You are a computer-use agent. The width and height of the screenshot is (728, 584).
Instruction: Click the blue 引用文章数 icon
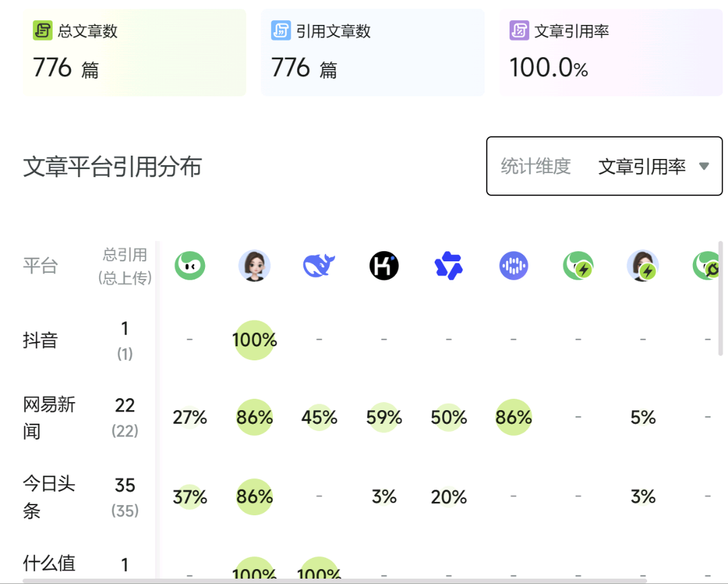point(280,30)
